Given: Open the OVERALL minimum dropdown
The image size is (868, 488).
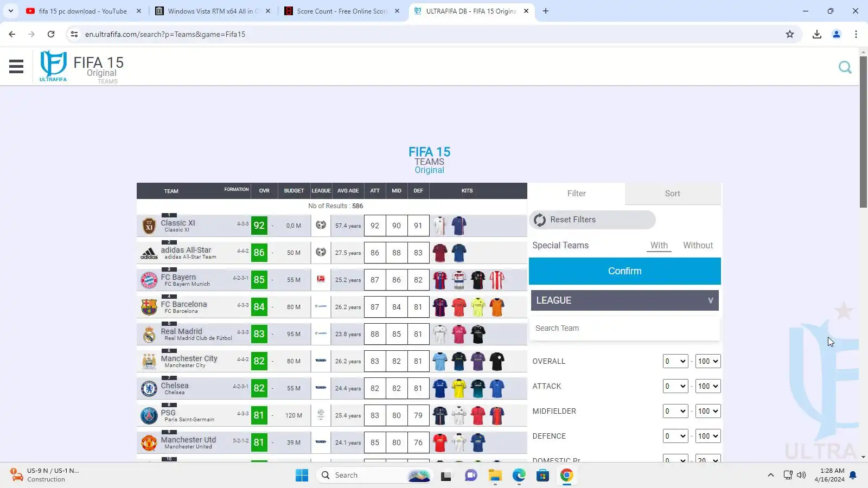Looking at the screenshot, I should [675, 361].
